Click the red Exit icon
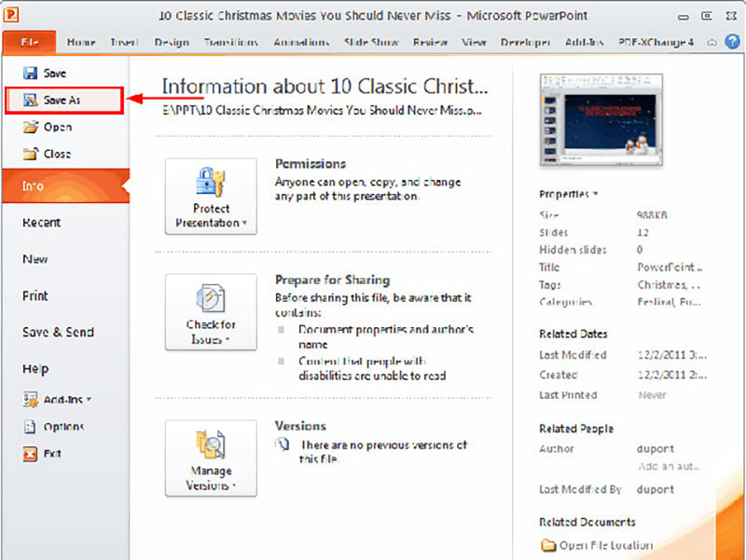This screenshot has height=560, width=746. pyautogui.click(x=30, y=454)
